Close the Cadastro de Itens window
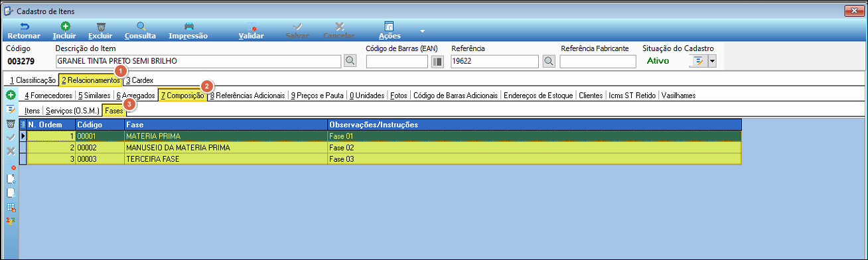 click(853, 10)
